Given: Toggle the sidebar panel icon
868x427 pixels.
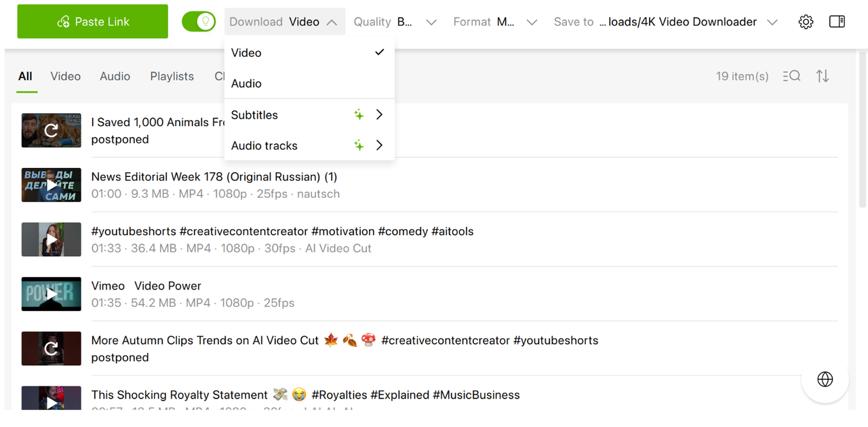Looking at the screenshot, I should pyautogui.click(x=837, y=22).
